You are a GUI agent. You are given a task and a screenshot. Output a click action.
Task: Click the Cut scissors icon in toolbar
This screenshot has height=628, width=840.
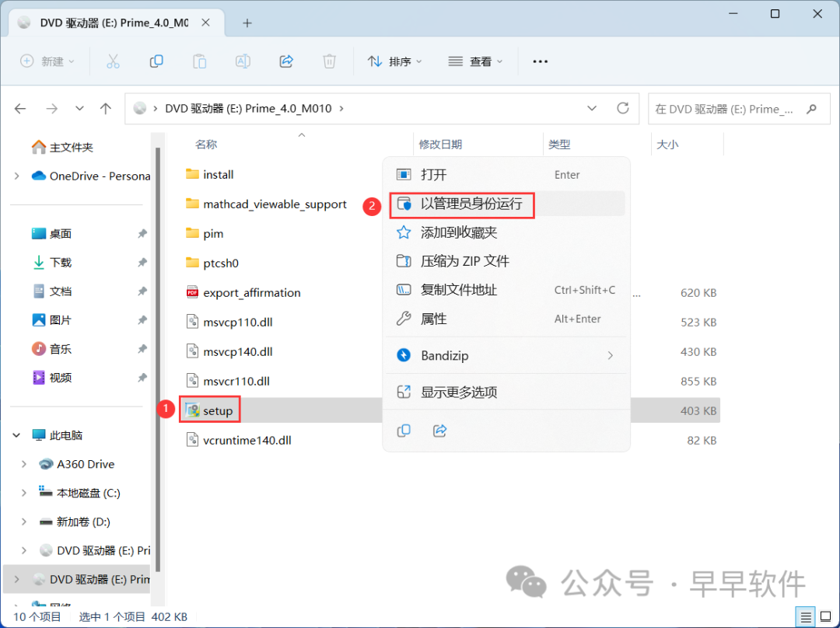(x=113, y=61)
